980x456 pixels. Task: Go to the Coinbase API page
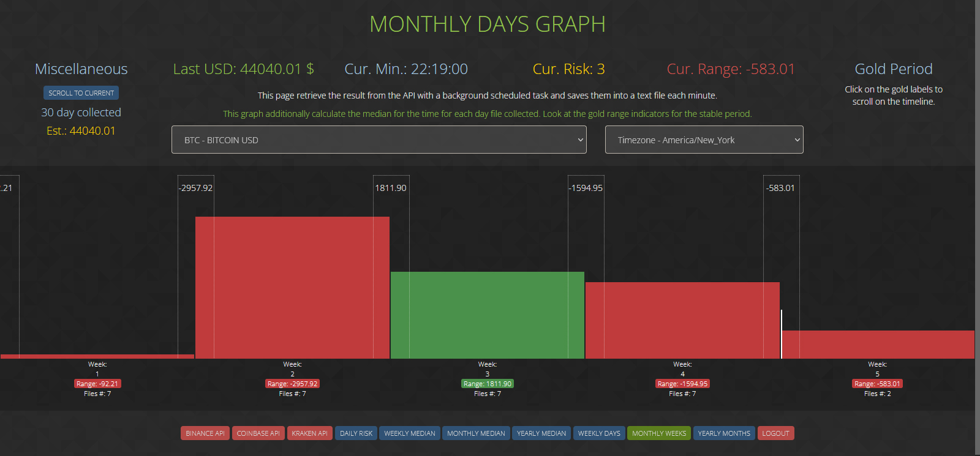pos(258,433)
